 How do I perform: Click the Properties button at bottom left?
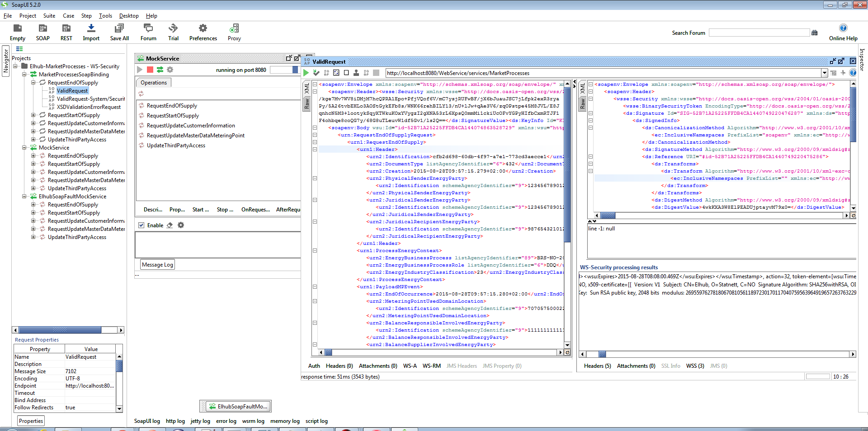click(x=31, y=421)
